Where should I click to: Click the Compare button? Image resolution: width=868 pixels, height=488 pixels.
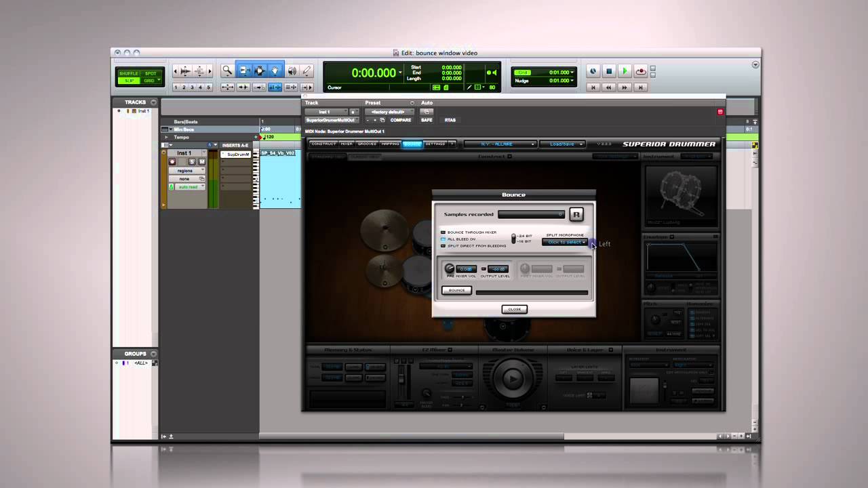tap(400, 120)
